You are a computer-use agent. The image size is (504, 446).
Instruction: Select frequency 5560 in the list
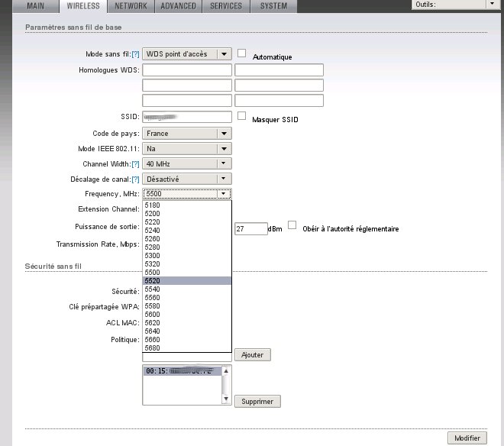187,297
